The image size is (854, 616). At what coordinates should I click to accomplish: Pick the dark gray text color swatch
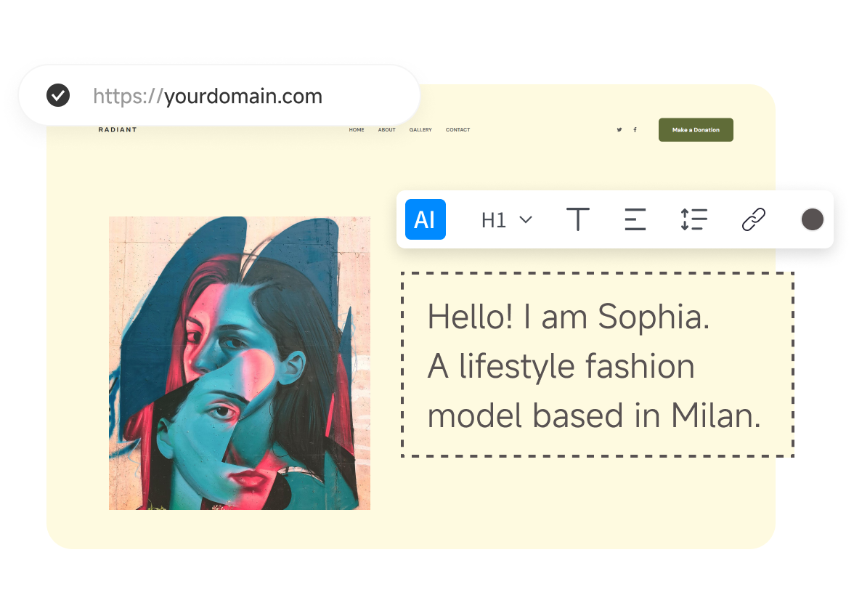pyautogui.click(x=812, y=219)
